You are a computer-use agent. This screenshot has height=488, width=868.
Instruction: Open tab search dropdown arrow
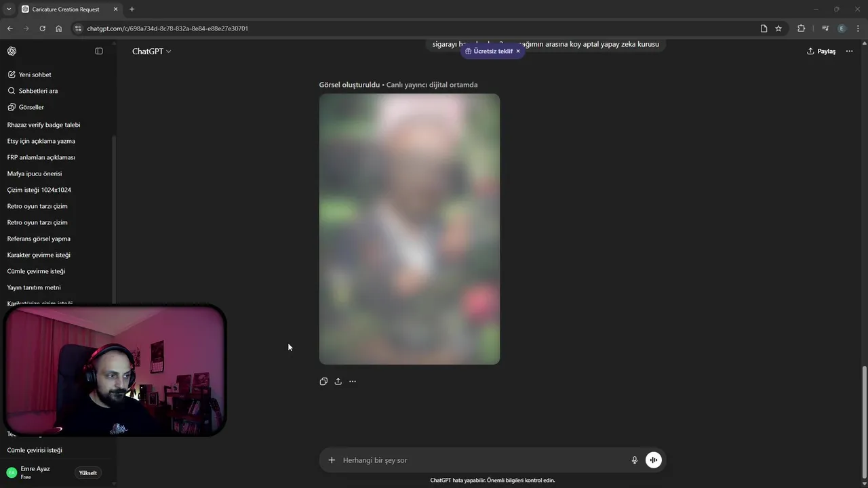point(9,9)
